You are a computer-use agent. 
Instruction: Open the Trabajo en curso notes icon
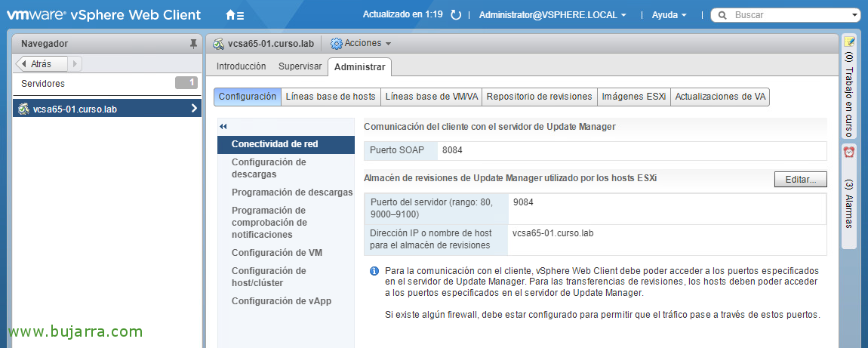coord(848,42)
